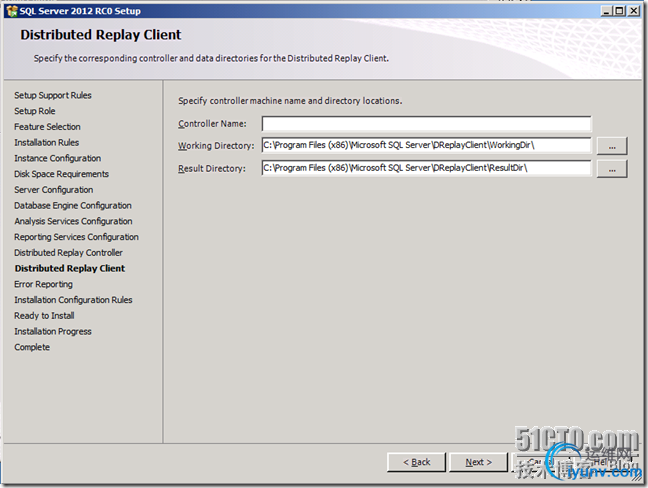Select the Installation Progress step

tap(53, 331)
